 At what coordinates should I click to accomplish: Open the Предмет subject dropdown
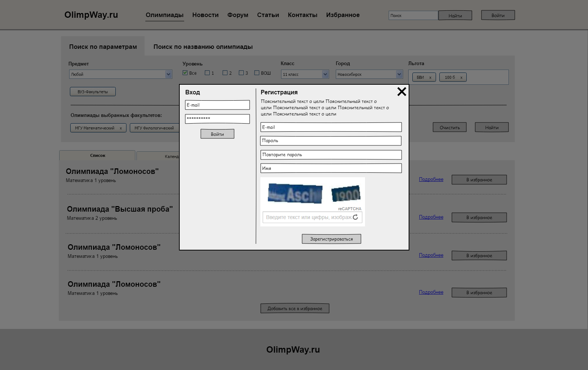click(x=168, y=74)
